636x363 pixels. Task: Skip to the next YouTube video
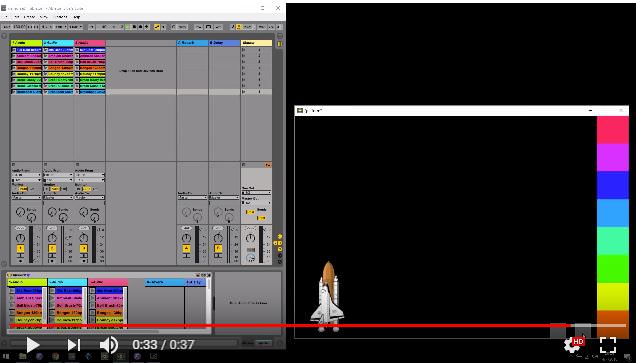(73, 345)
